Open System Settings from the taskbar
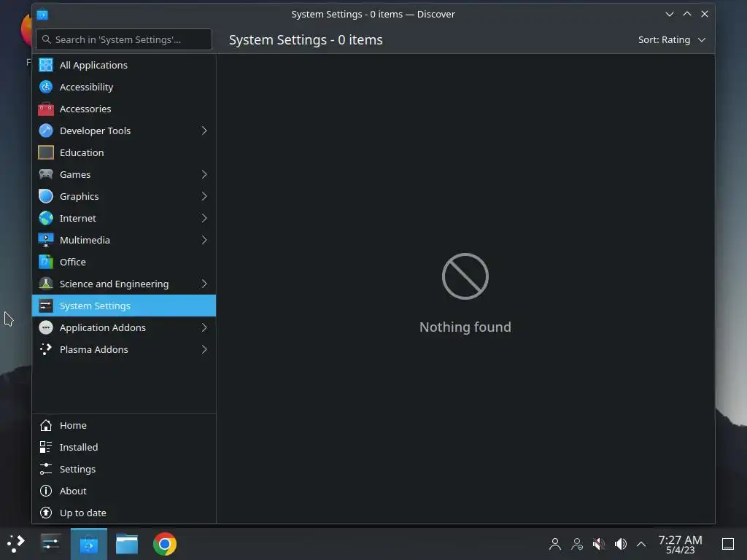The image size is (747, 560). click(x=50, y=543)
